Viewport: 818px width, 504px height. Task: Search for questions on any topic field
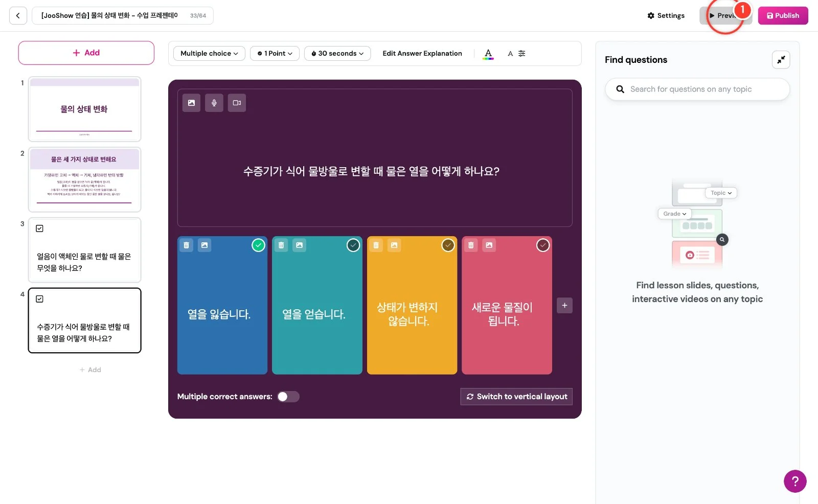point(697,89)
